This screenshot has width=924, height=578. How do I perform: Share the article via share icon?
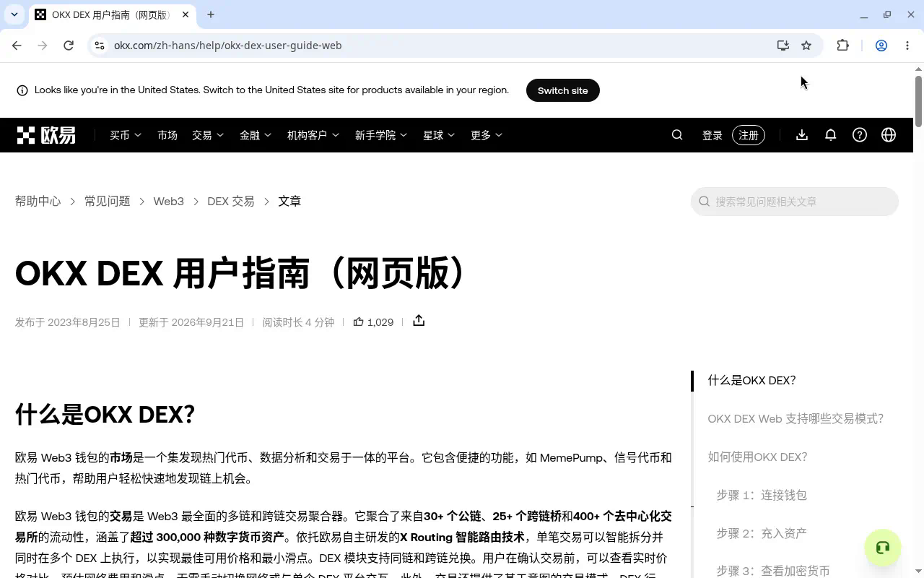tap(419, 321)
